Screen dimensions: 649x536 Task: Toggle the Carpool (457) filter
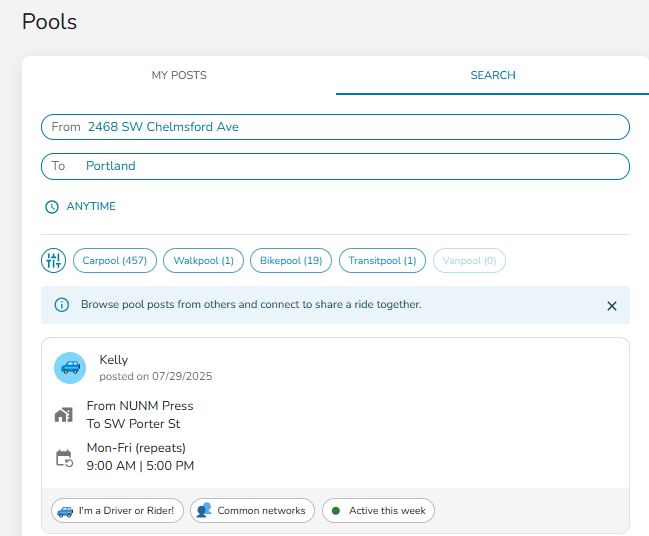115,260
